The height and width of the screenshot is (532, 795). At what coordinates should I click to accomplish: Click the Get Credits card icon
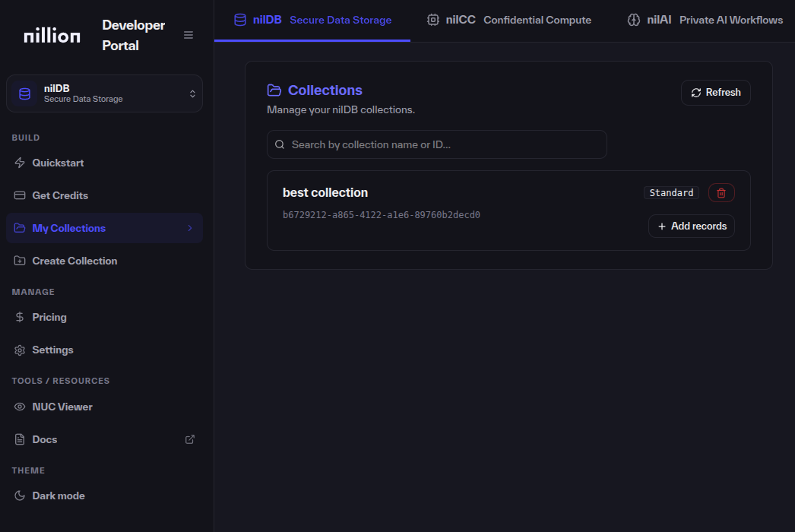(19, 195)
